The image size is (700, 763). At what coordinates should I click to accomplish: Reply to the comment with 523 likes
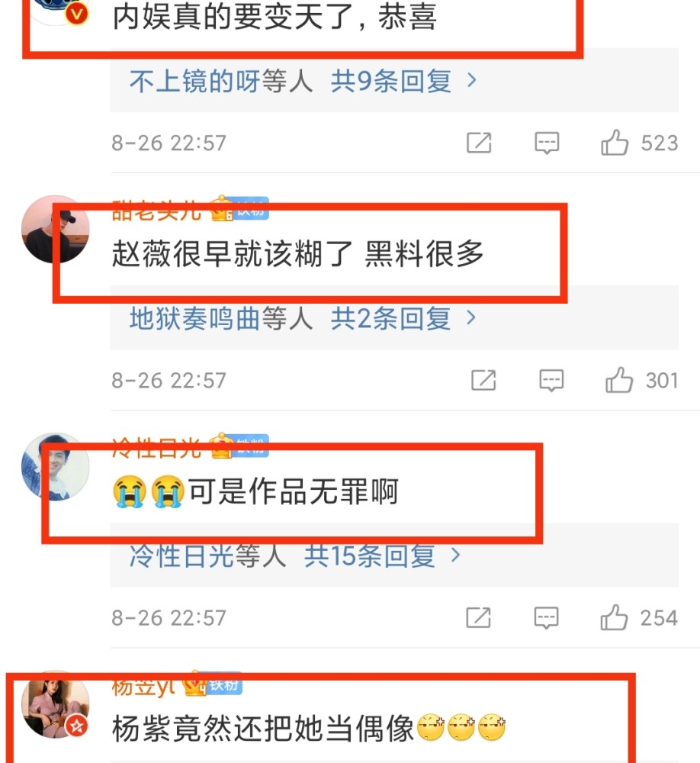pyautogui.click(x=547, y=143)
